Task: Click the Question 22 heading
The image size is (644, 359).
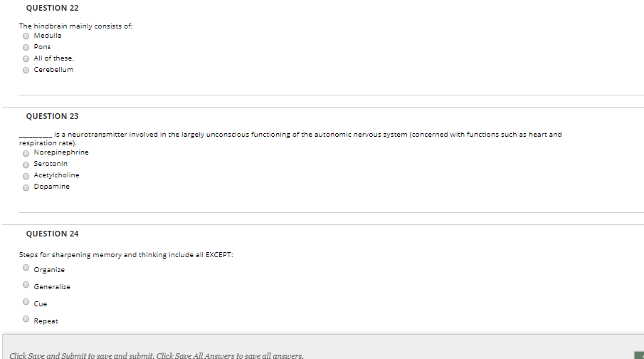Action: pyautogui.click(x=52, y=8)
